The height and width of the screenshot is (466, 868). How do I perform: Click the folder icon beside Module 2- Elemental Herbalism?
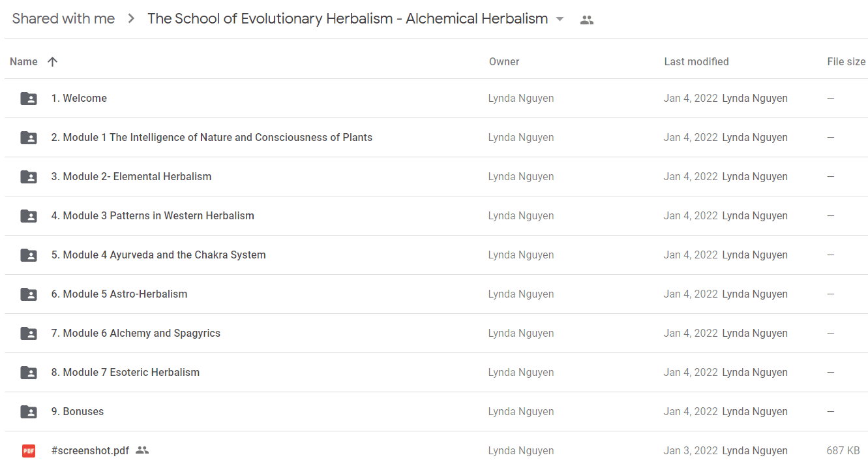coord(29,177)
